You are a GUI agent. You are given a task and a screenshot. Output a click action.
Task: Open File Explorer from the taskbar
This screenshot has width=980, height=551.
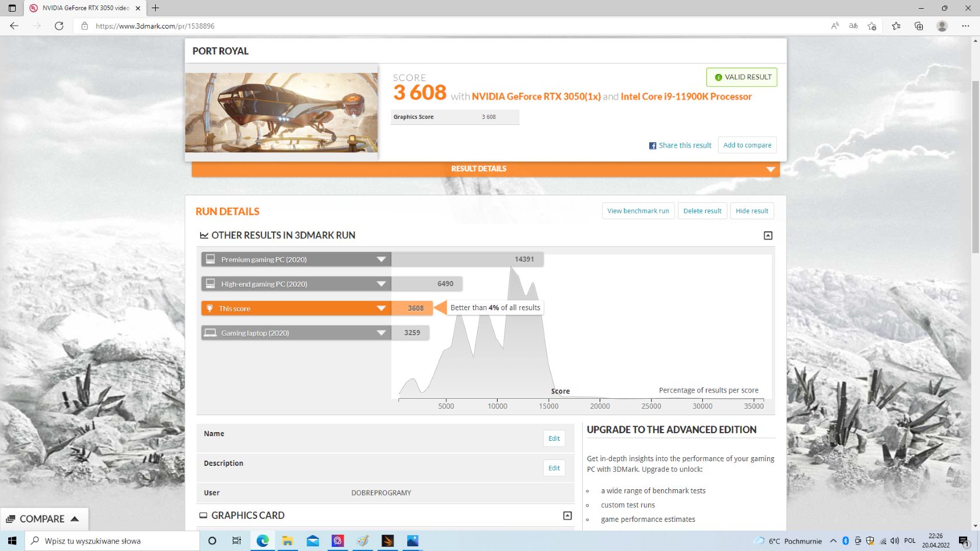287,541
